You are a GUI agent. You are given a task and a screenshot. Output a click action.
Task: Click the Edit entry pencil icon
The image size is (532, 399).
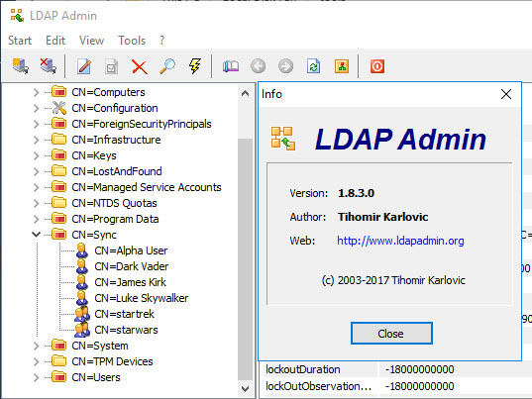point(84,66)
